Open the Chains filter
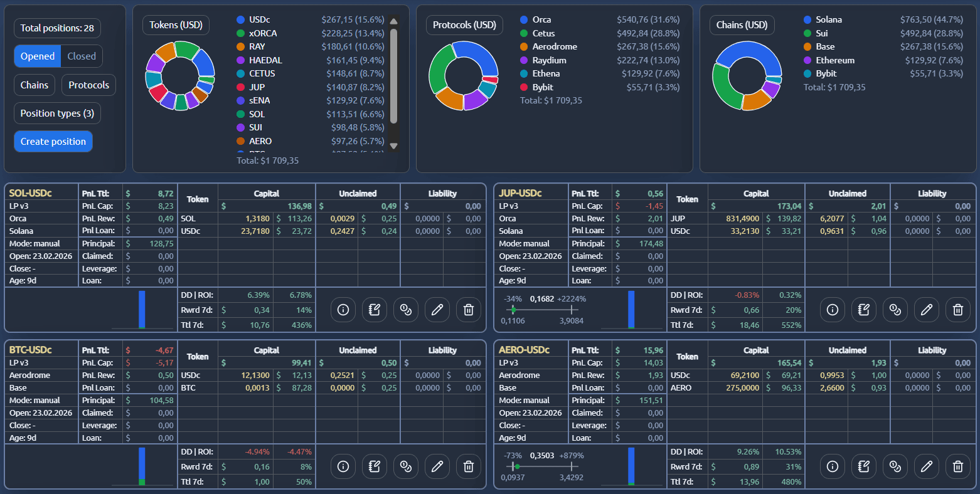Image resolution: width=980 pixels, height=494 pixels. (x=35, y=85)
